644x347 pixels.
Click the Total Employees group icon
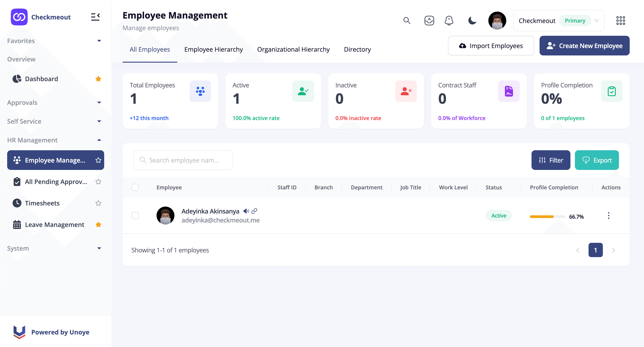[x=200, y=91]
